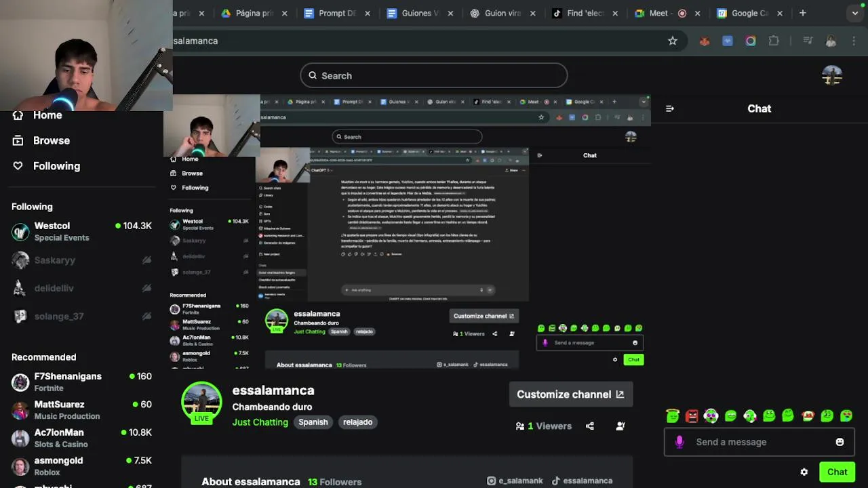Close the Meet tab

697,13
